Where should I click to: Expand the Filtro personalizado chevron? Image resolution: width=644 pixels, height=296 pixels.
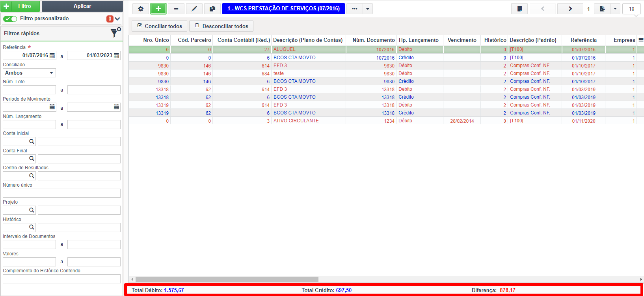(x=117, y=19)
